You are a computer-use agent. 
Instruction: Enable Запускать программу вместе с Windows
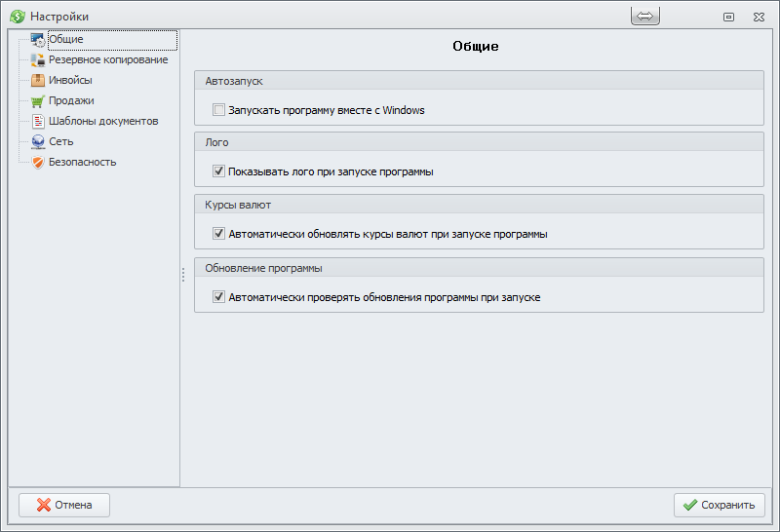[218, 110]
